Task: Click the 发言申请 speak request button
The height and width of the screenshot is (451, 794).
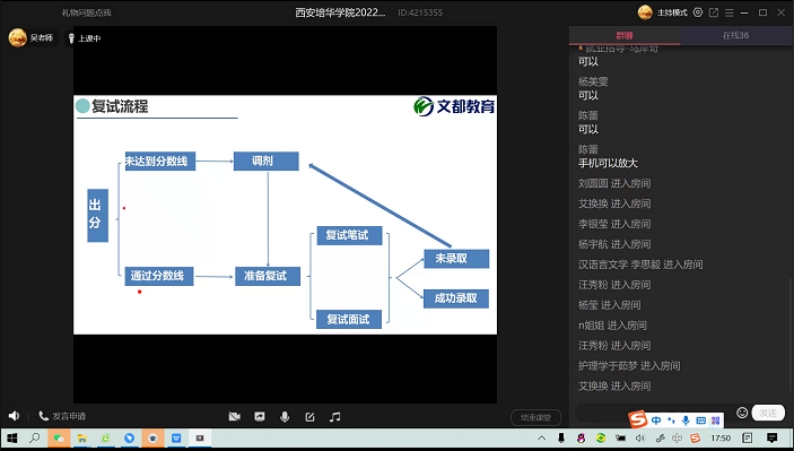Action: pyautogui.click(x=62, y=416)
